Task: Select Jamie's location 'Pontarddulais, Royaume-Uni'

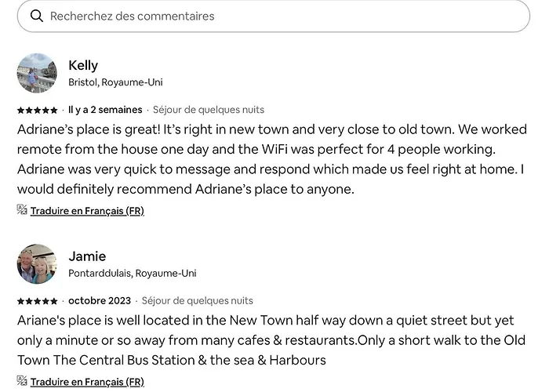Action: click(x=133, y=274)
